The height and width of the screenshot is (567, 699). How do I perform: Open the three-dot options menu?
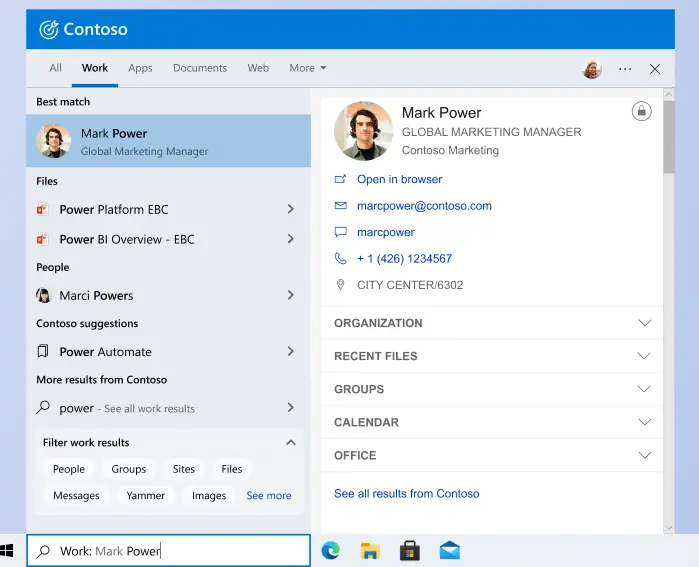(625, 69)
